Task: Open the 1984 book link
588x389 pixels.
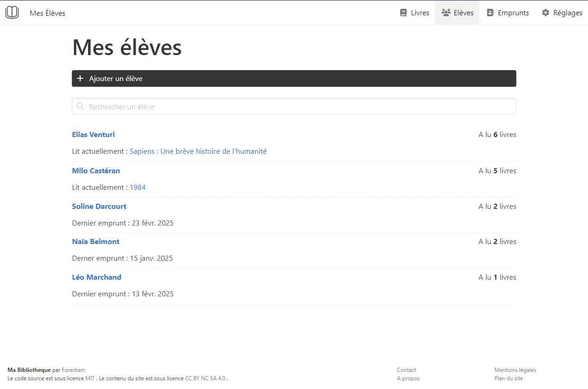Action: tap(138, 188)
